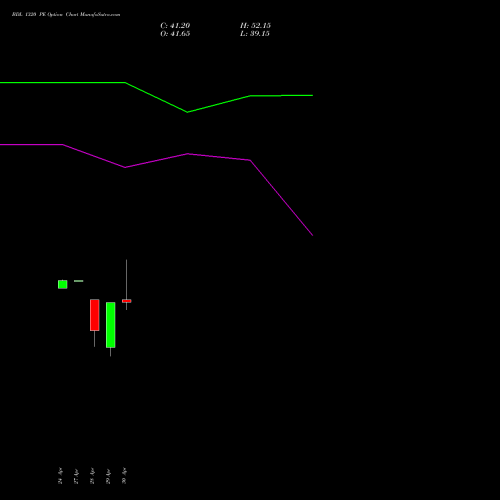The height and width of the screenshot is (500, 500).
Task: Select the low price L: 39.15
Action: point(255,34)
